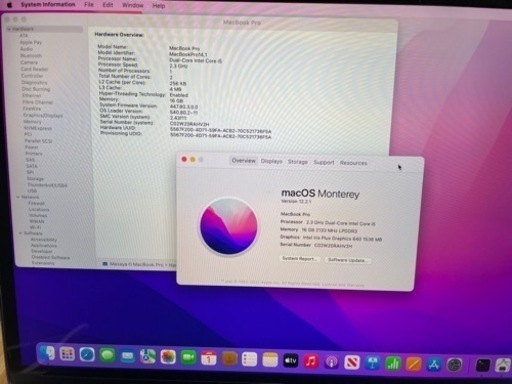Viewport: 512px width, 384px height.
Task: Open Reminders in the Dock
Action: pyautogui.click(x=249, y=360)
